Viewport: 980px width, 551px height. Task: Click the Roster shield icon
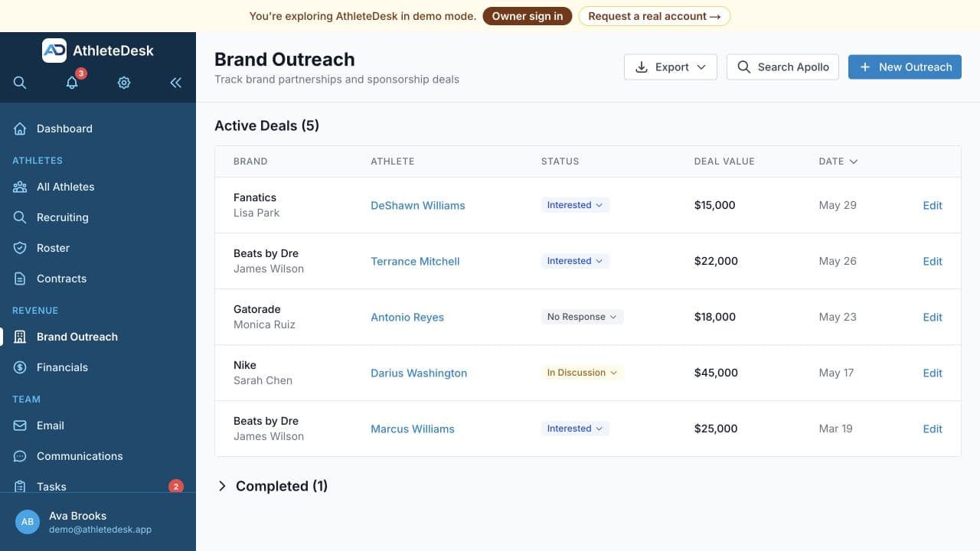pos(20,248)
